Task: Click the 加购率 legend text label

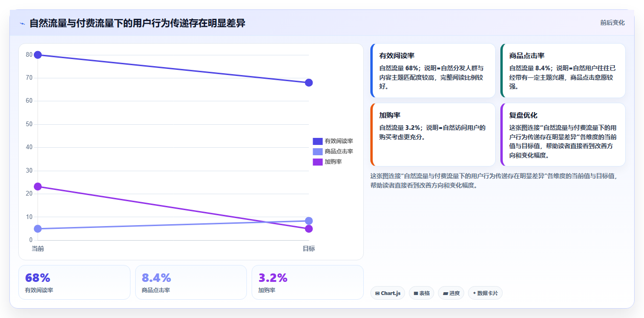Action: [x=333, y=162]
